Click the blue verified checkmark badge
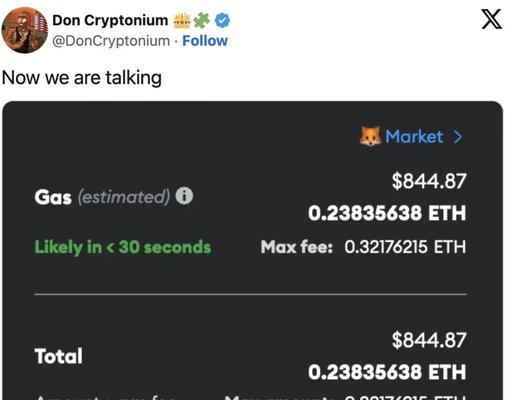The height and width of the screenshot is (400, 516). pyautogui.click(x=222, y=20)
